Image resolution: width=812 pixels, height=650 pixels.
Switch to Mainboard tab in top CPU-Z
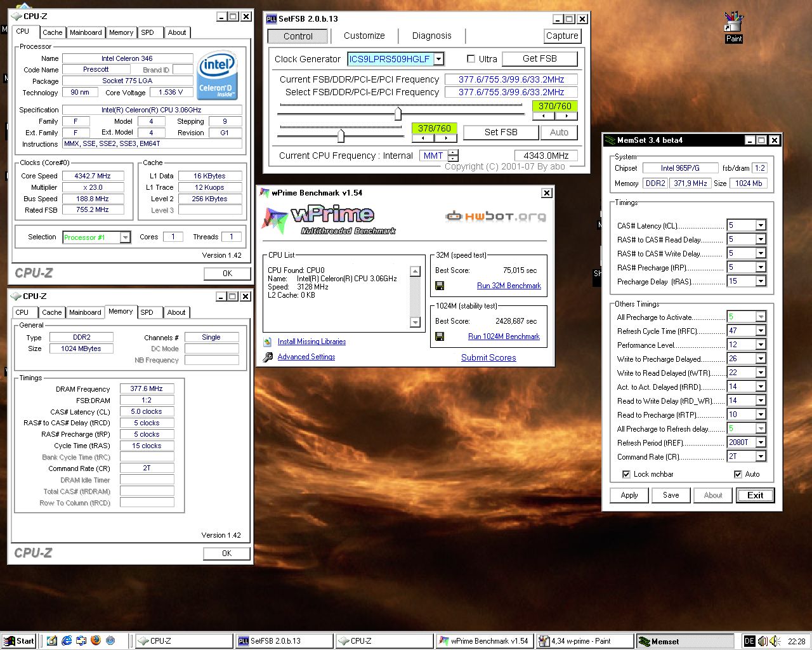86,32
